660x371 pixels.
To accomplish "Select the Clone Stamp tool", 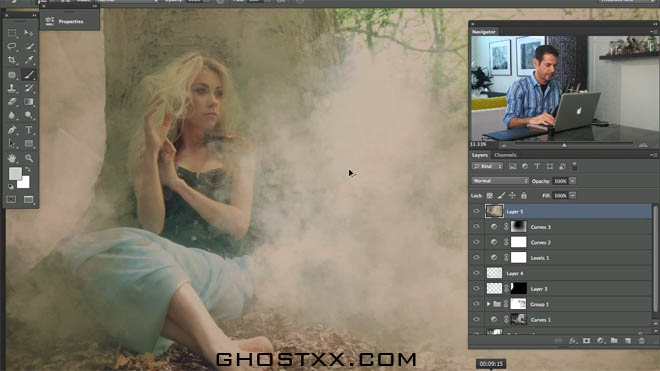I will click(12, 88).
